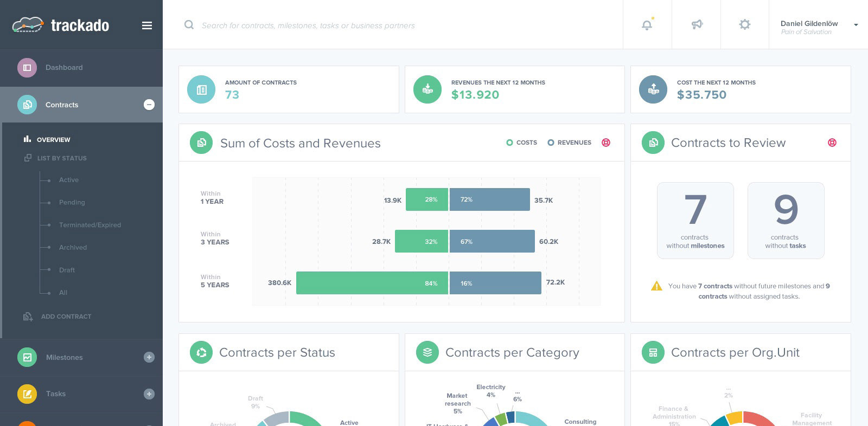
Task: Toggle the Revenues legend series
Action: click(x=570, y=143)
